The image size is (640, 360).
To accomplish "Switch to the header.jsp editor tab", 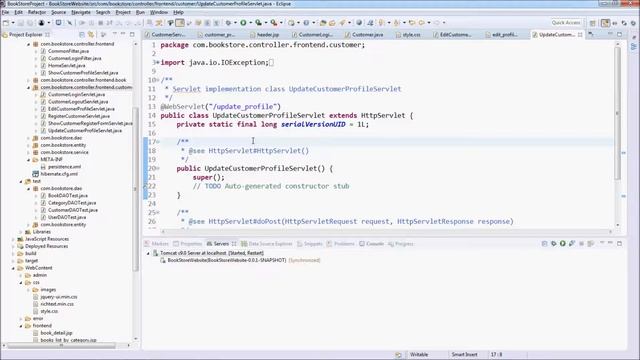I will click(265, 35).
